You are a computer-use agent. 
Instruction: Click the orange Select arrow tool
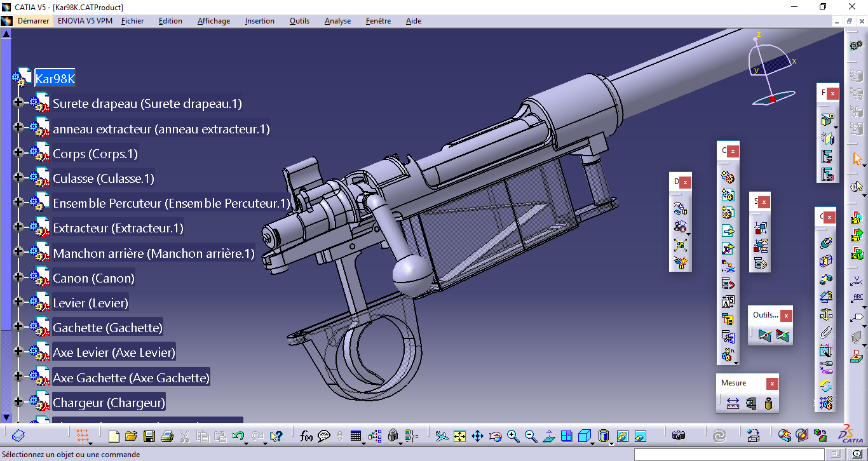tap(858, 159)
